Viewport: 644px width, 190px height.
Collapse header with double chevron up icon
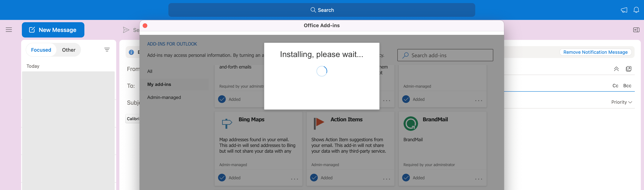click(616, 69)
